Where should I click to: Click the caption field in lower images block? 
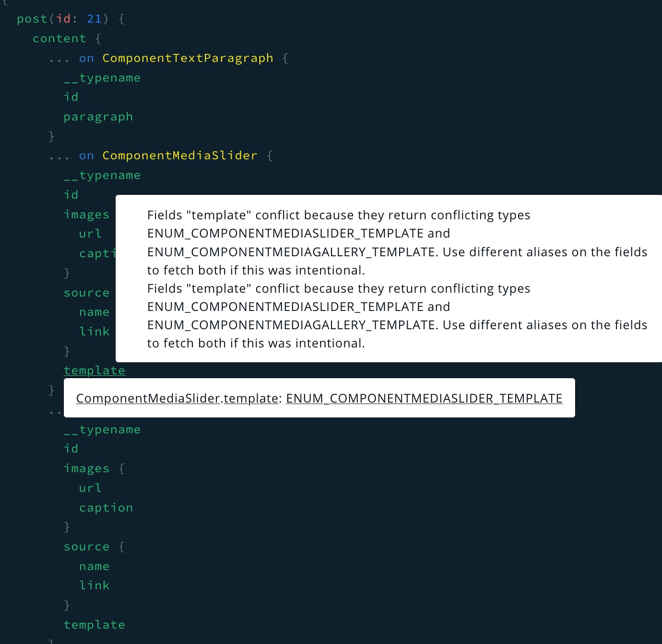(106, 507)
